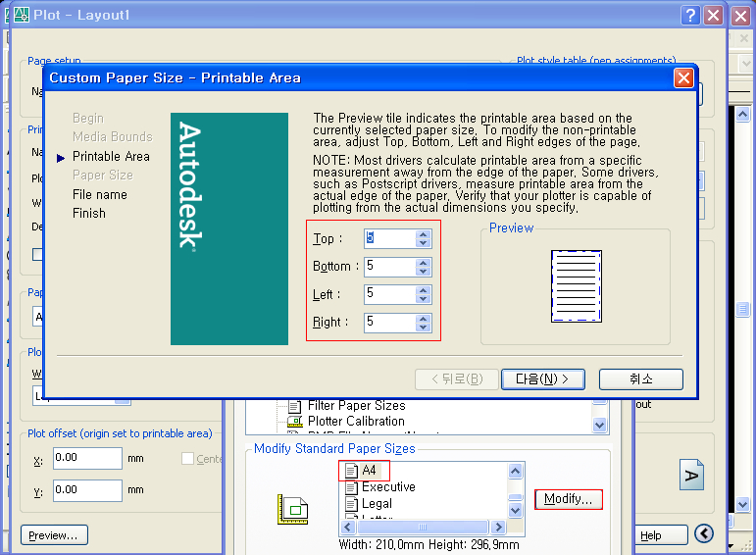Decrease the Left margin value
The image size is (756, 555).
tap(424, 298)
